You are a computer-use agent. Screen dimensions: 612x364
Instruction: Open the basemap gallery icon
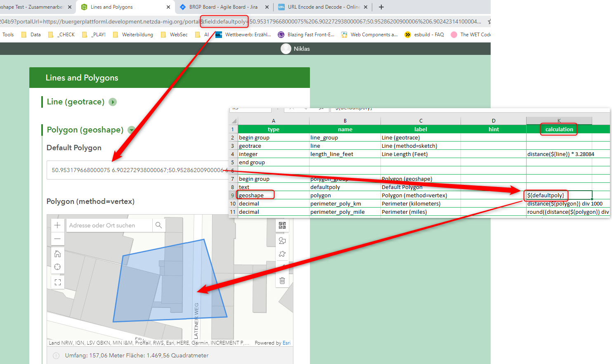coord(282,225)
